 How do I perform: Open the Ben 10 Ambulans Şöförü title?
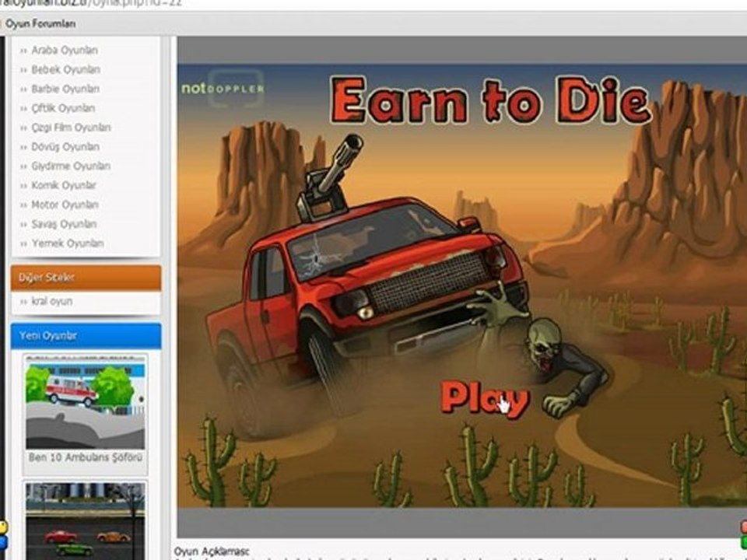pyautogui.click(x=86, y=457)
